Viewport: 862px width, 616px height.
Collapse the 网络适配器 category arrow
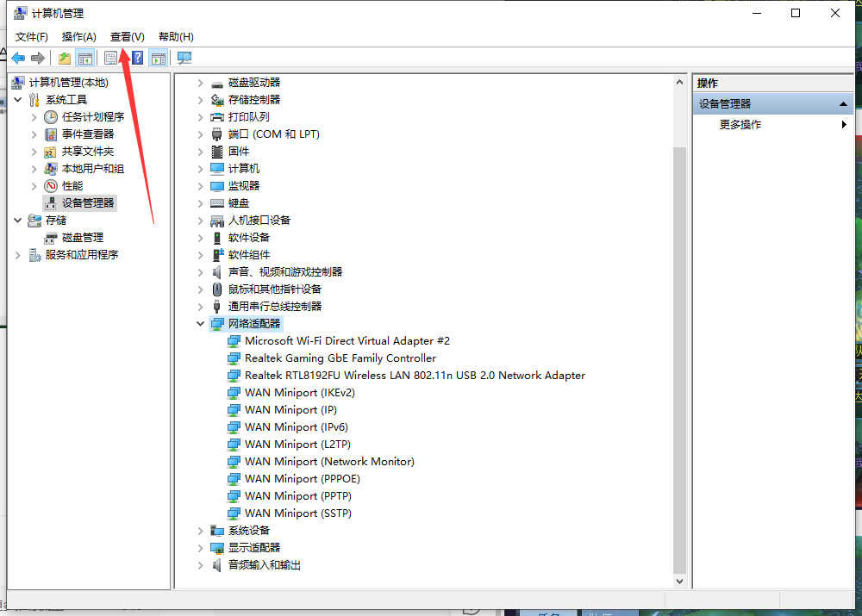click(x=201, y=323)
